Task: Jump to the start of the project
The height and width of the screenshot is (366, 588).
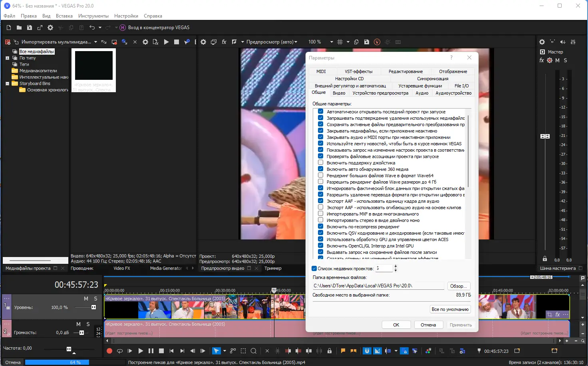Action: [x=172, y=351]
